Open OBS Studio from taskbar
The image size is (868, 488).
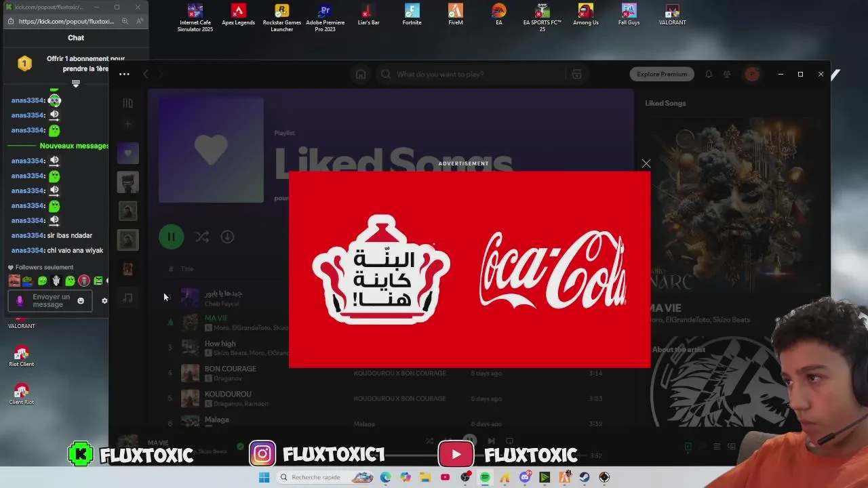click(x=465, y=477)
